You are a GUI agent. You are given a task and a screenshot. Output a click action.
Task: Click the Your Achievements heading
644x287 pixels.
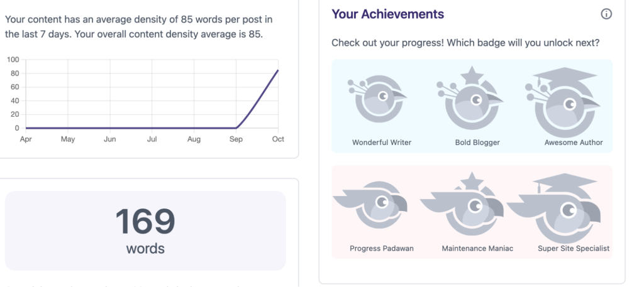pos(387,14)
